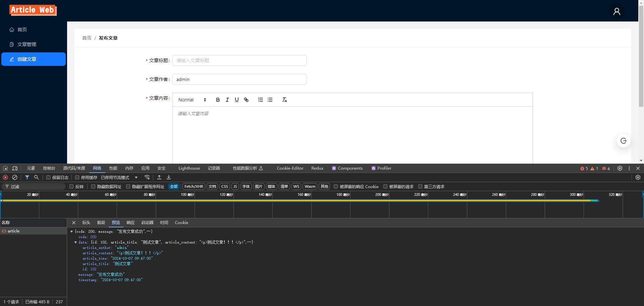Focus the 文章标题 input field
Screen dimensions: 644x306
point(239,60)
